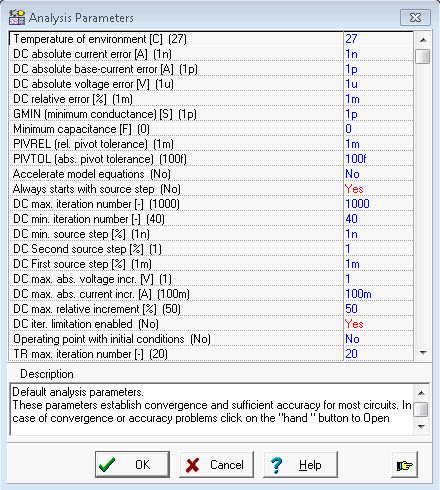Click the Analysis Parameters title bar icon

[17, 17]
